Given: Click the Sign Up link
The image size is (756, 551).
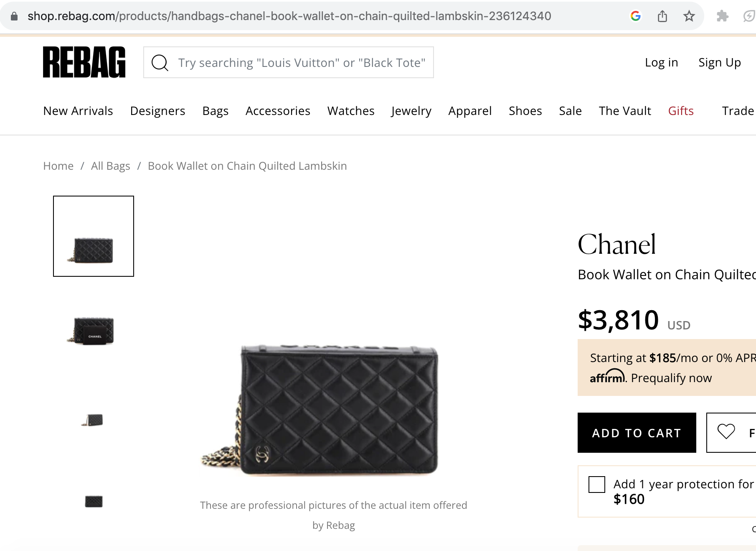Looking at the screenshot, I should pos(719,62).
